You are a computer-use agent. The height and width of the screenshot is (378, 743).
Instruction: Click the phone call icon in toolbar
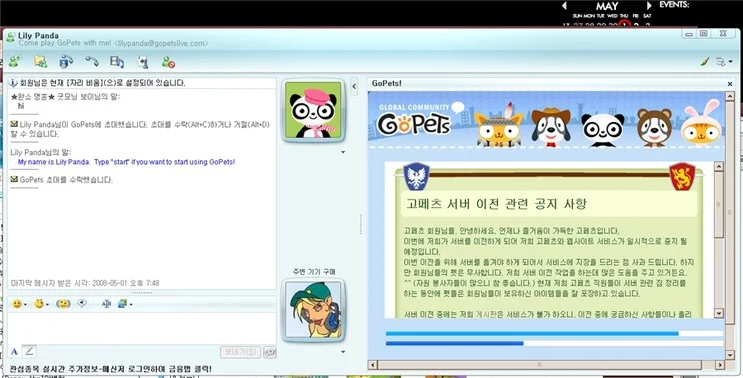pos(91,61)
